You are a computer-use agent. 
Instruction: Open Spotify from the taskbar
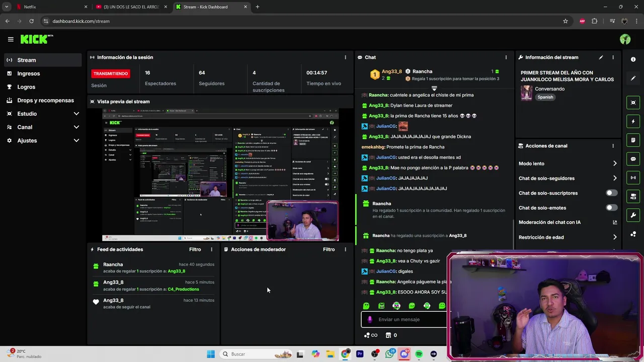point(419,354)
